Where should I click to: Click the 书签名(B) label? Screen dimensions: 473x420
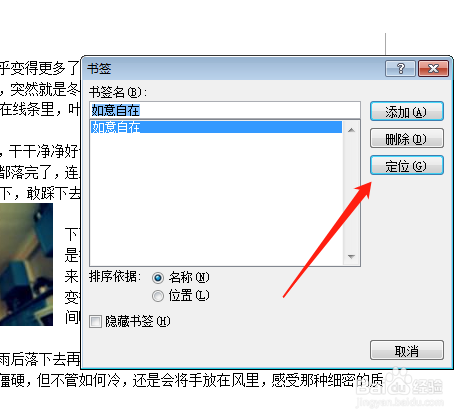118,92
